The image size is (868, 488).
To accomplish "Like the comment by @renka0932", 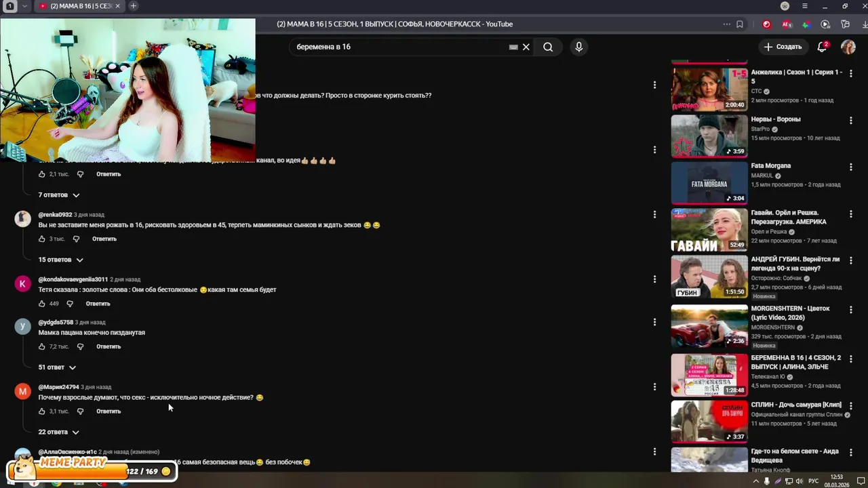I will coord(42,239).
